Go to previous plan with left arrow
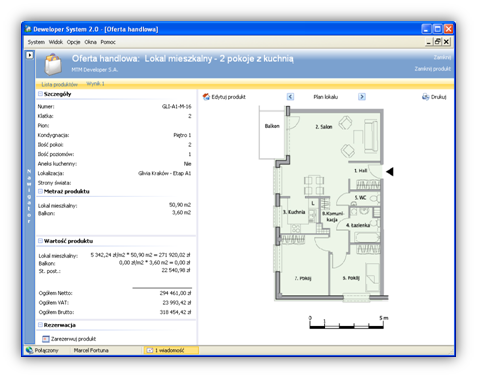This screenshot has width=477, height=378. click(x=290, y=97)
